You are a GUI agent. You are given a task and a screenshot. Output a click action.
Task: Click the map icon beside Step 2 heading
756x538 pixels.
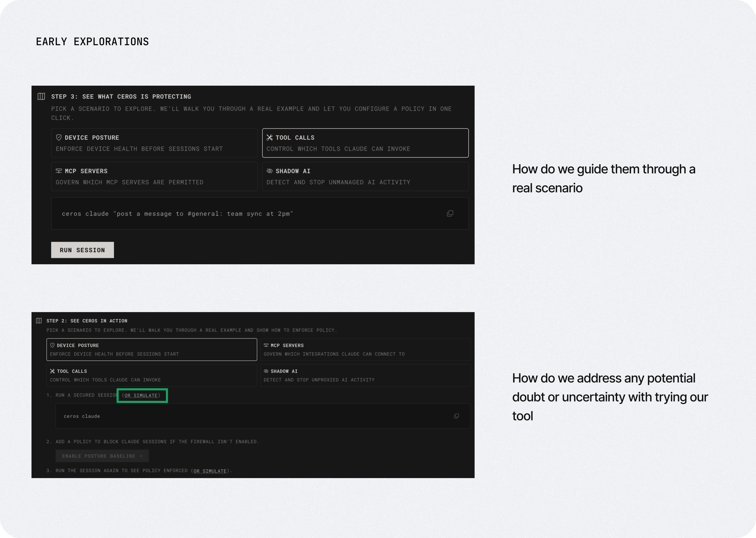[x=39, y=321]
